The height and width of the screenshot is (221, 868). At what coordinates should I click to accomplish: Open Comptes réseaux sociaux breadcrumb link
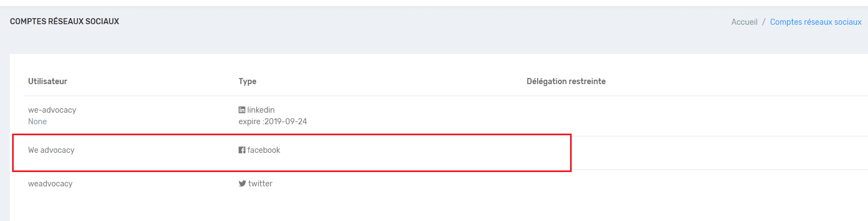[816, 22]
